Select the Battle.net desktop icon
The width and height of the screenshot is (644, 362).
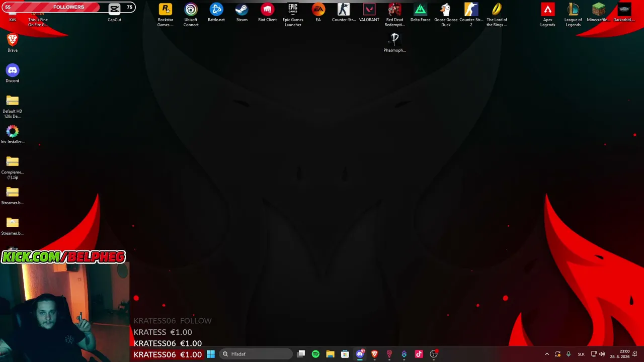click(216, 13)
